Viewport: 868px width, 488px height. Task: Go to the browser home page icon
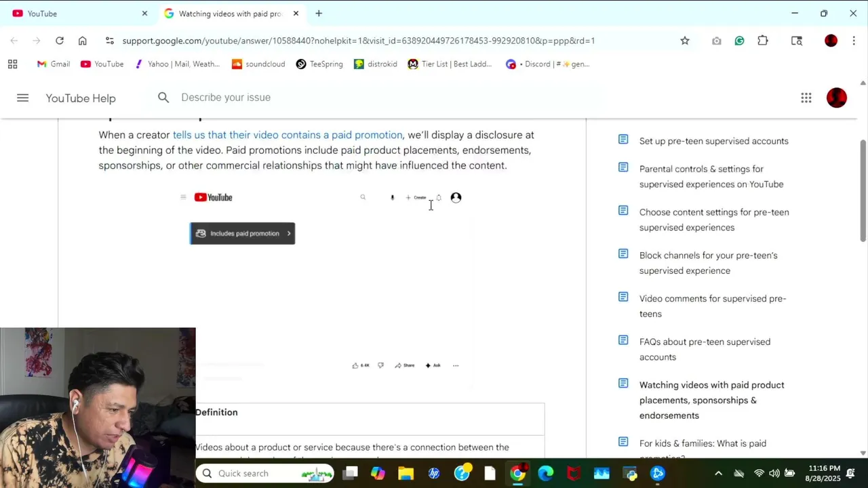pos(83,41)
